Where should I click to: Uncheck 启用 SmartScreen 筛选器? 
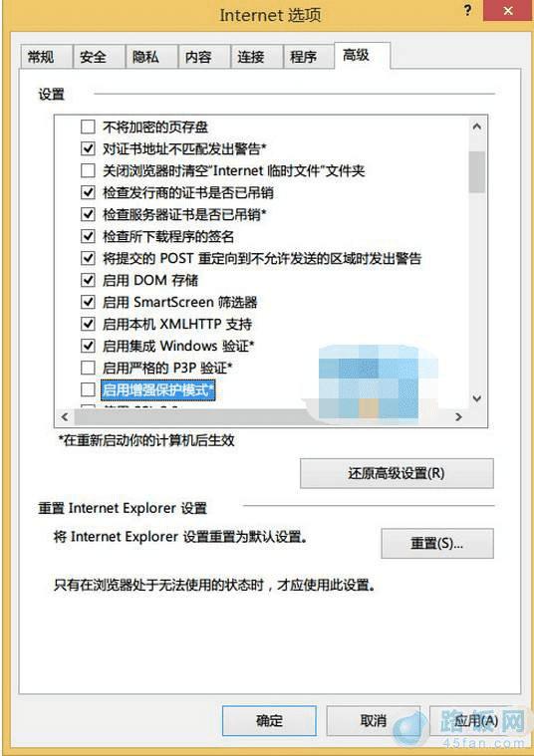pos(88,302)
